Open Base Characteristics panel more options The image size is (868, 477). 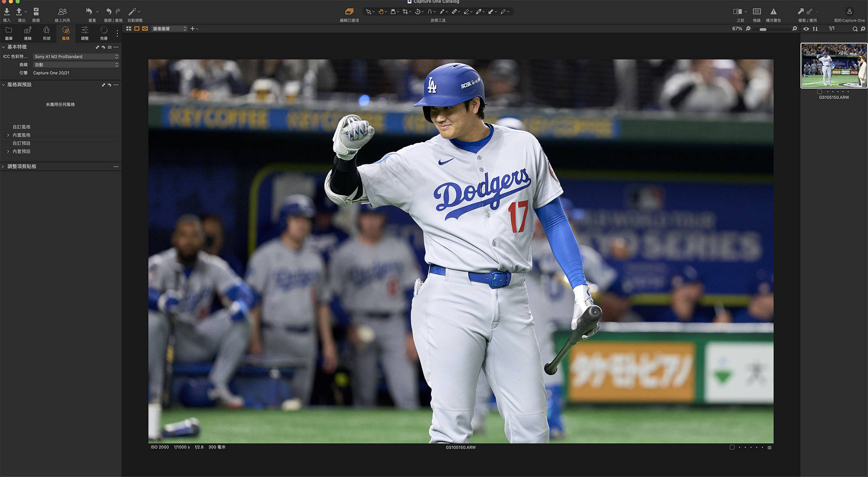[116, 47]
